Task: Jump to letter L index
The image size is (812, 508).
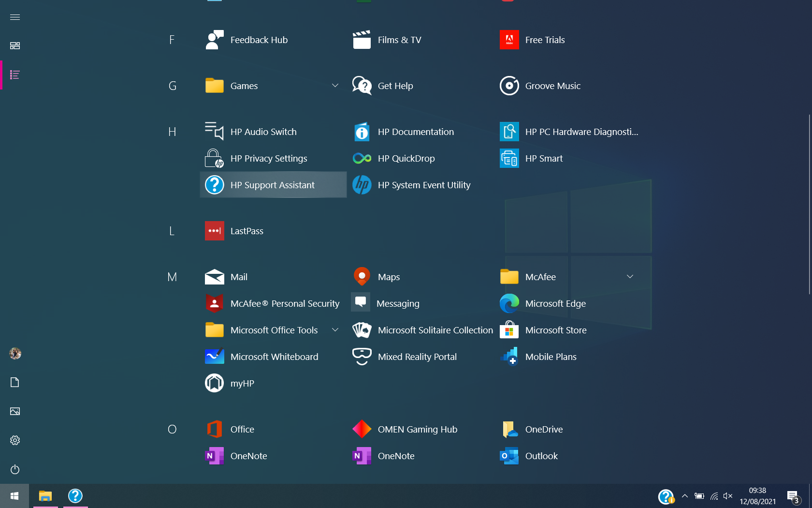Action: coord(172,231)
